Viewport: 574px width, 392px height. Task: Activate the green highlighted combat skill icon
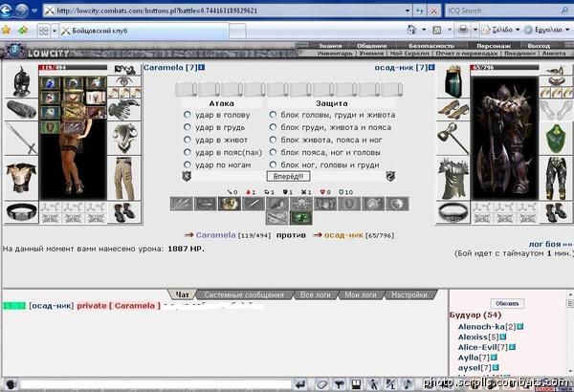301,218
